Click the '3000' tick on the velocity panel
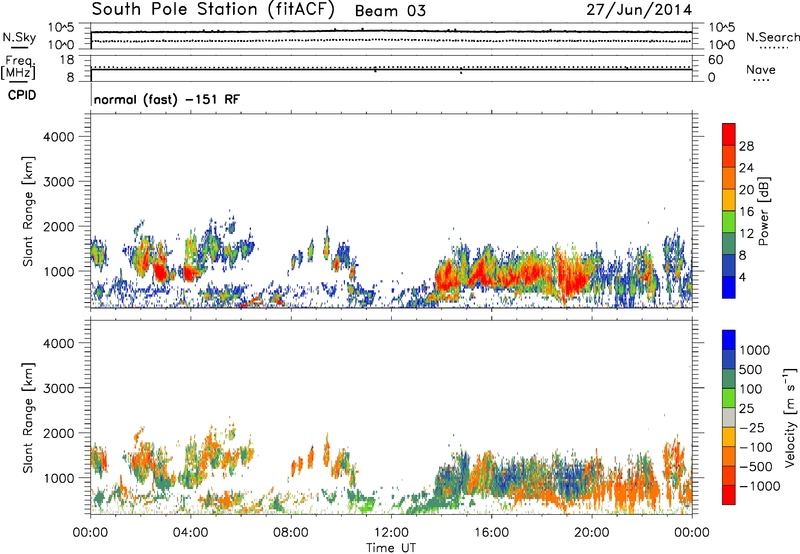Screen dimensions: 800x554 58,388
